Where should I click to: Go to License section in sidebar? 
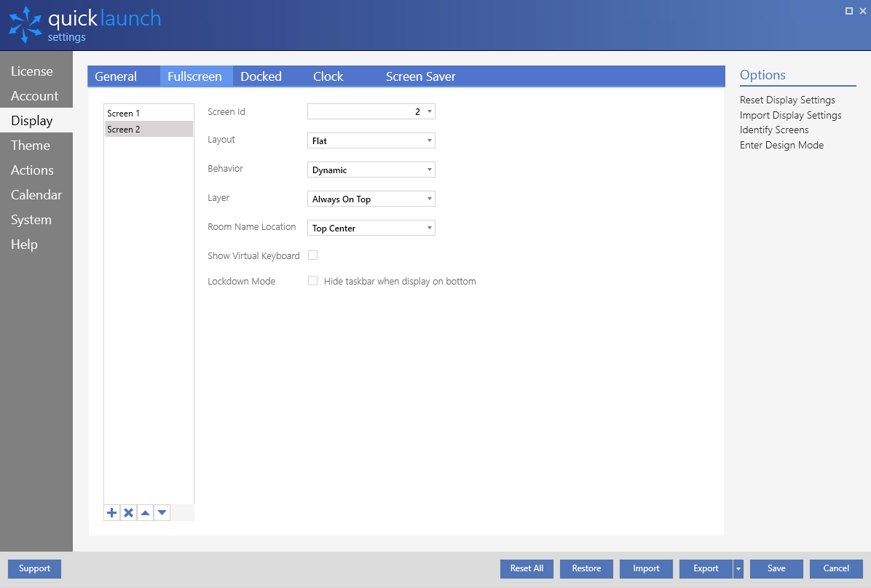36,71
